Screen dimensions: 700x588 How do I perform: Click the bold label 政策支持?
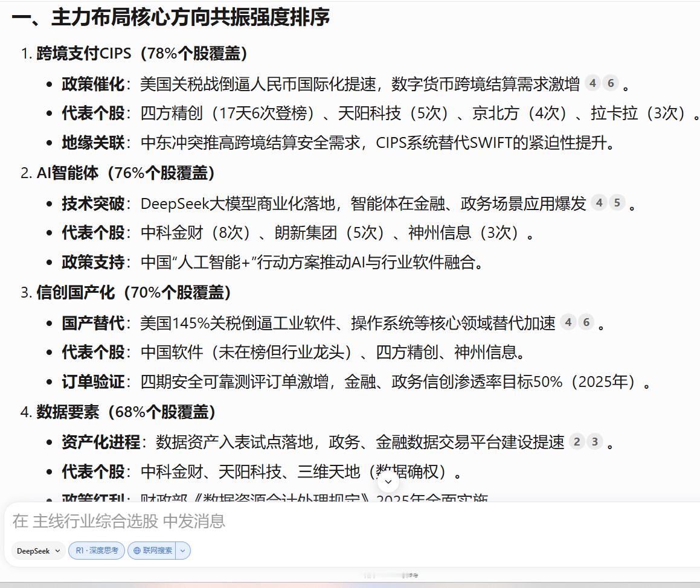[x=93, y=262]
